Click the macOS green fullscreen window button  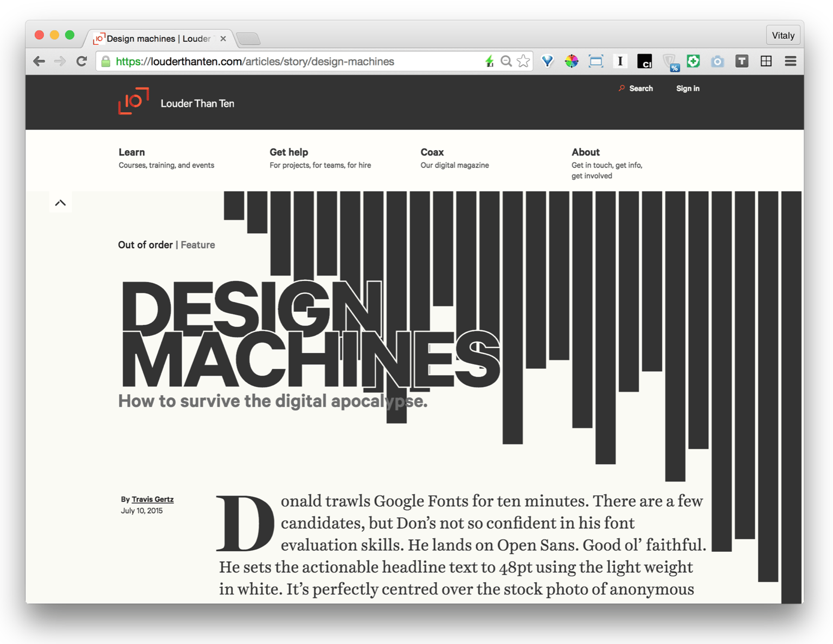pyautogui.click(x=69, y=35)
